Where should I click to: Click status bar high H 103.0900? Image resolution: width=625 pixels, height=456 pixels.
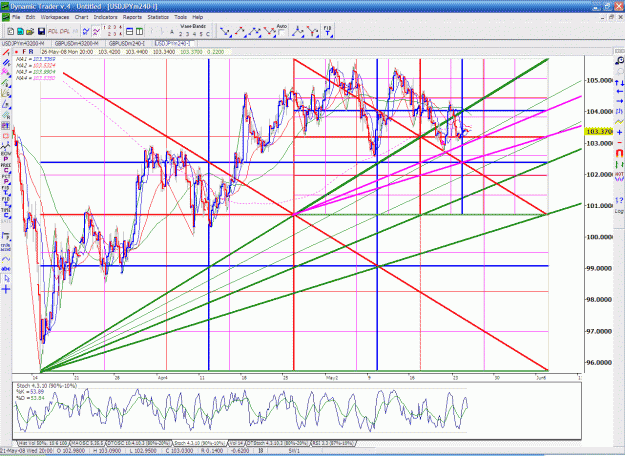(x=109, y=451)
